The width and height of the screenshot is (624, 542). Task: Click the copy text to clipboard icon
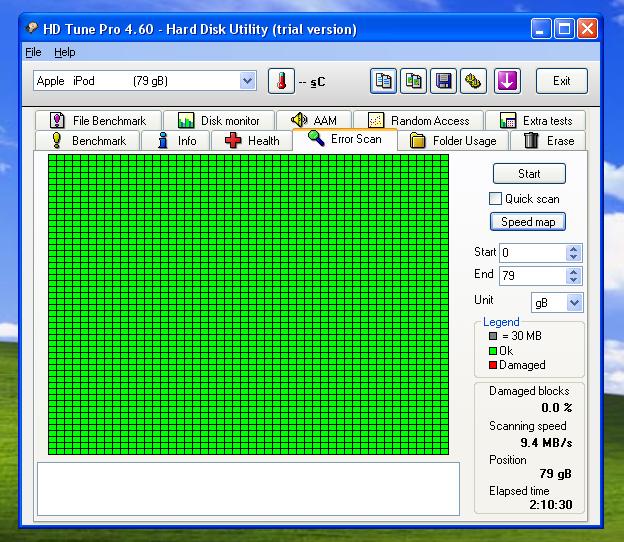coord(383,81)
